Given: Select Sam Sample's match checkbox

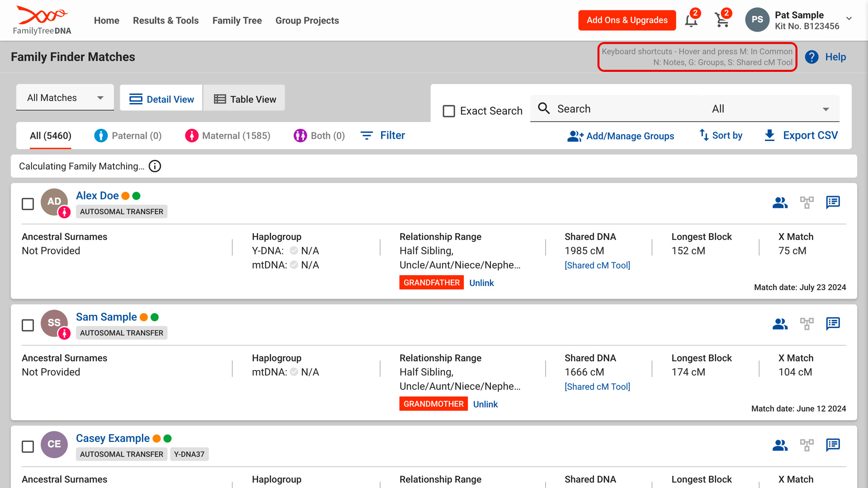Looking at the screenshot, I should 28,325.
